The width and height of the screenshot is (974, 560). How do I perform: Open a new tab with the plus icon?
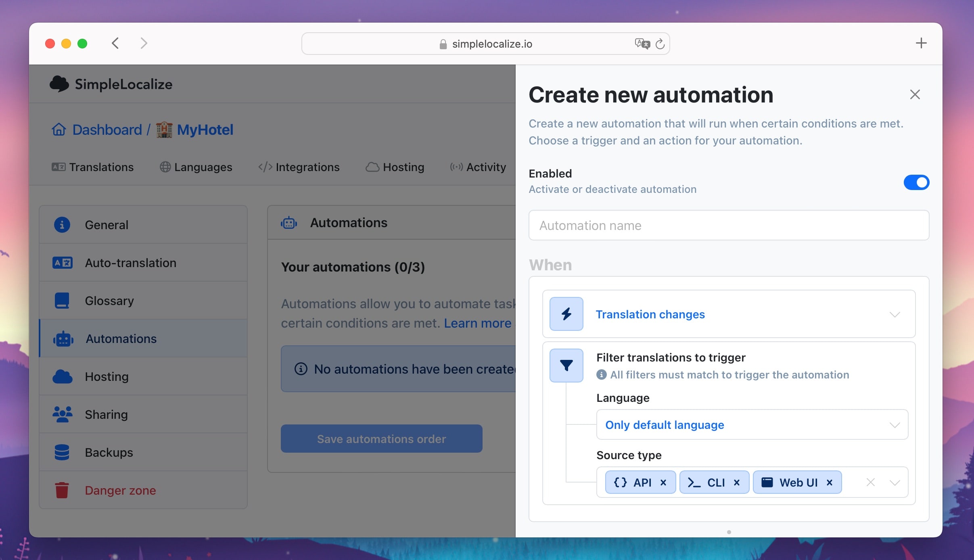click(x=921, y=43)
